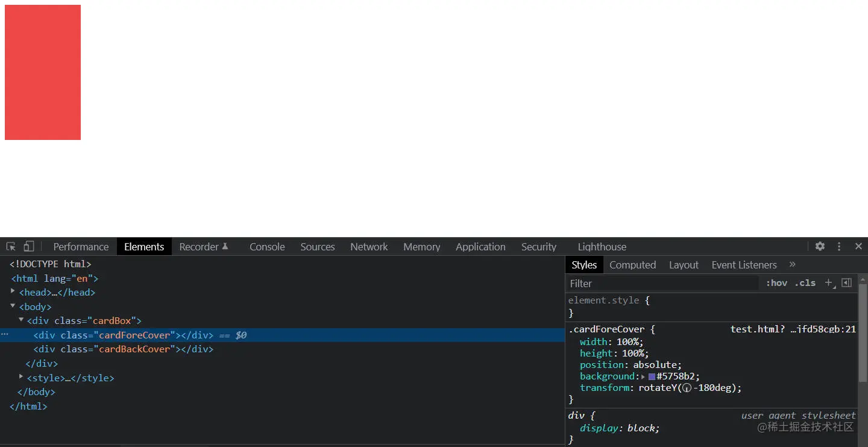Viewport: 868px width, 447px height.
Task: Click the position value absolute
Action: 655,365
